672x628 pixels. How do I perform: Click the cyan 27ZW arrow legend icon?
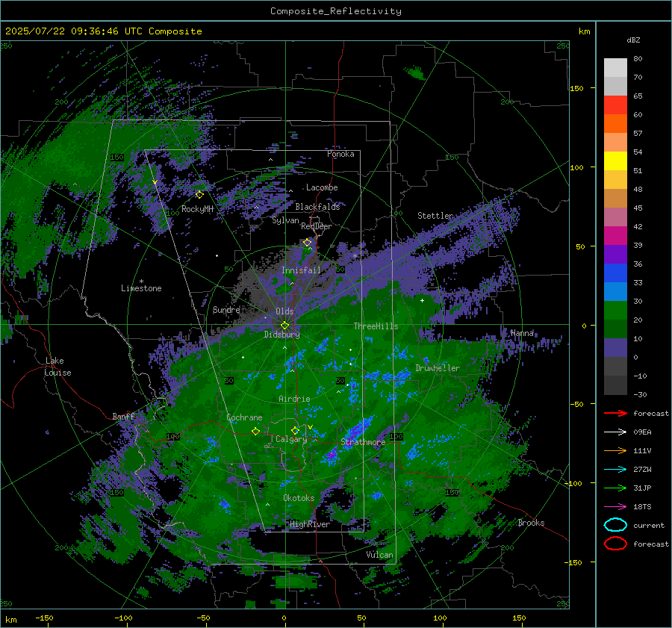615,470
